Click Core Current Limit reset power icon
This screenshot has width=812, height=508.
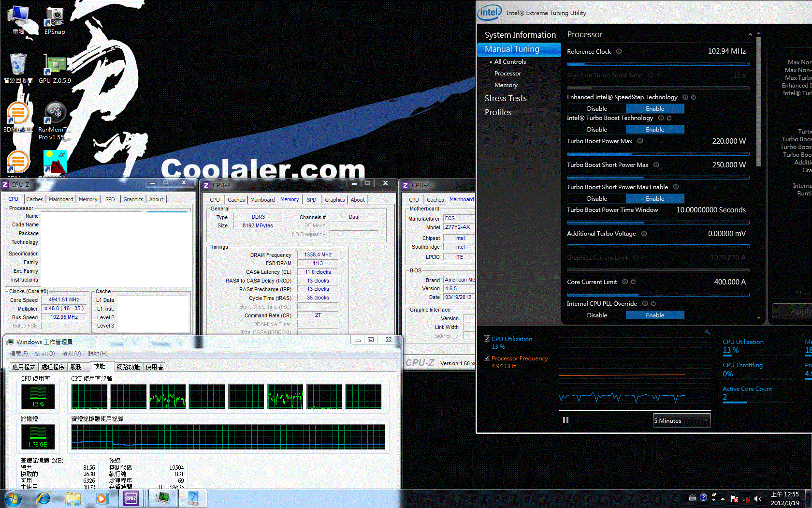[633, 282]
